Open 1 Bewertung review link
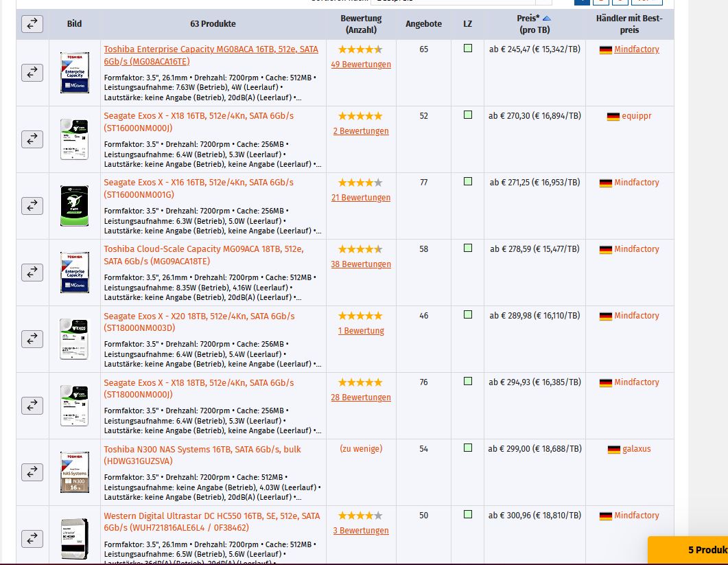The width and height of the screenshot is (728, 565). coord(361,331)
